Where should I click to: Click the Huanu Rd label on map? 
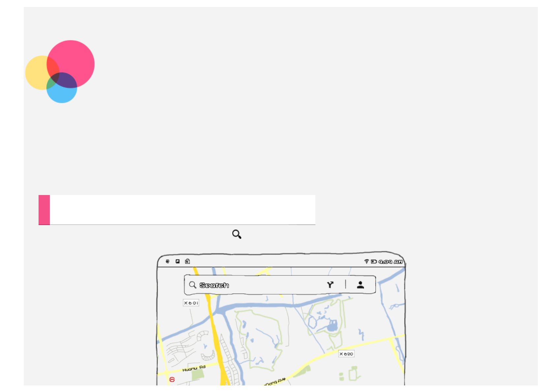coord(194,368)
